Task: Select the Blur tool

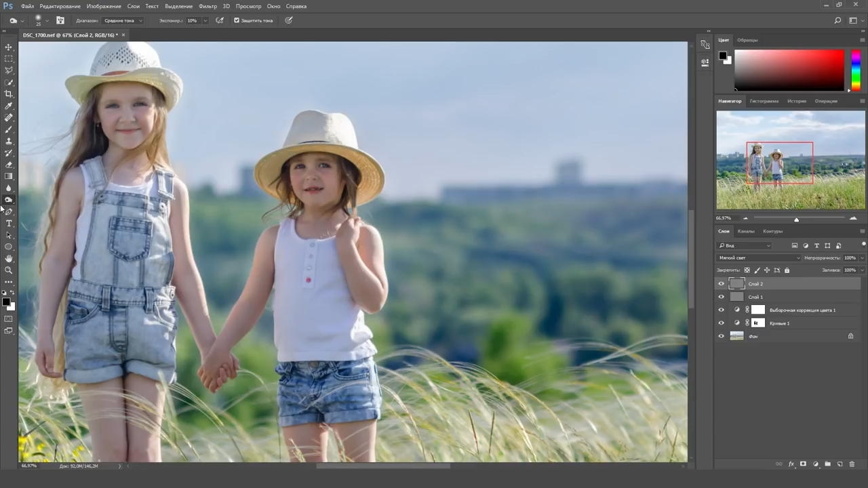Action: pyautogui.click(x=9, y=188)
